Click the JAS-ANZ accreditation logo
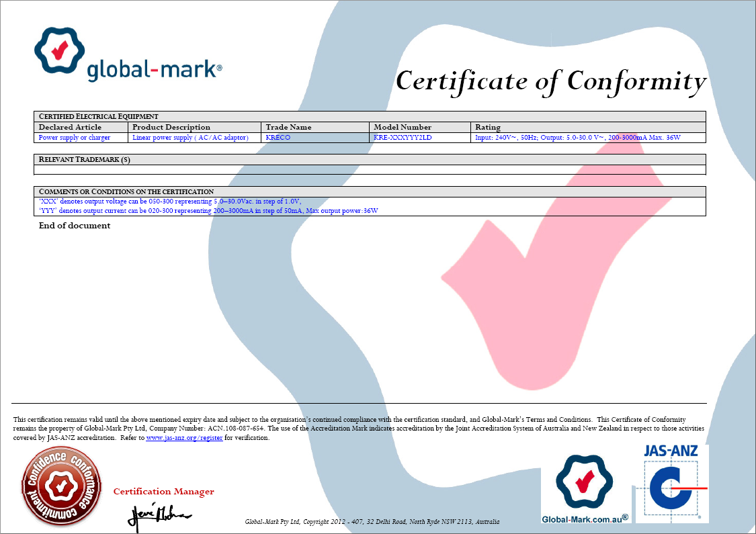The height and width of the screenshot is (534, 756). [671, 483]
